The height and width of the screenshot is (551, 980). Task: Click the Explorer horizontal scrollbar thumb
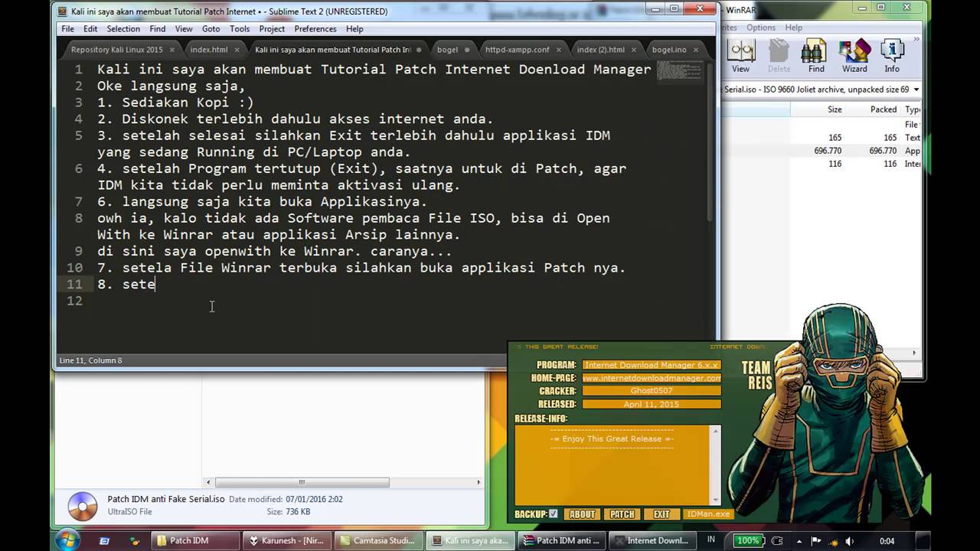point(302,482)
